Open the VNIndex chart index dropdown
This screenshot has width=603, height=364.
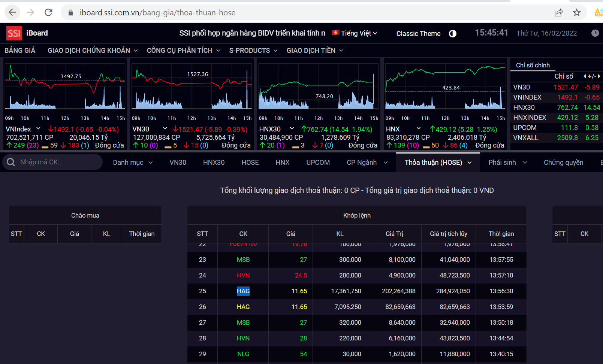pos(38,128)
